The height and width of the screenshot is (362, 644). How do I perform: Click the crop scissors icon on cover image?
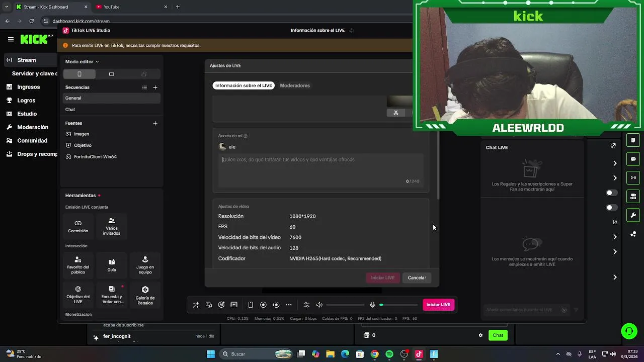(396, 113)
